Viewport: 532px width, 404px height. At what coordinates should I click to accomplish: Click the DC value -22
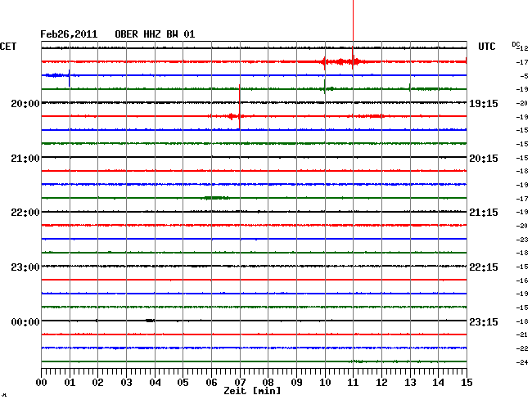click(x=522, y=348)
